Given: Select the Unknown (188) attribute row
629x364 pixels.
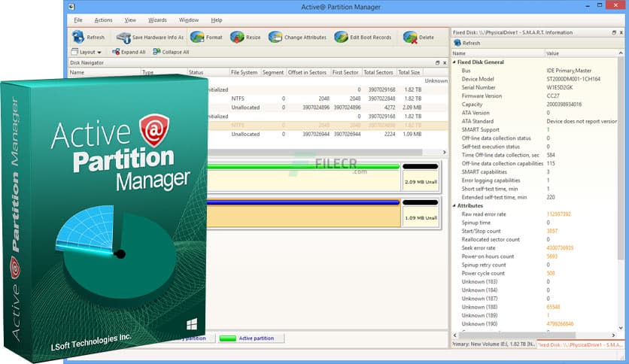Looking at the screenshot, I should [x=535, y=307].
